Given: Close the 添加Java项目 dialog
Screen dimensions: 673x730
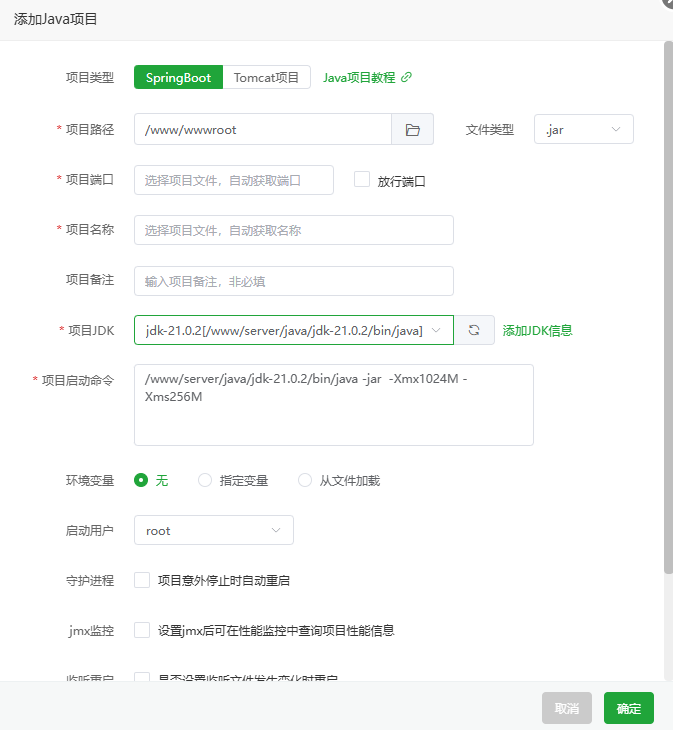Looking at the screenshot, I should (666, 4).
